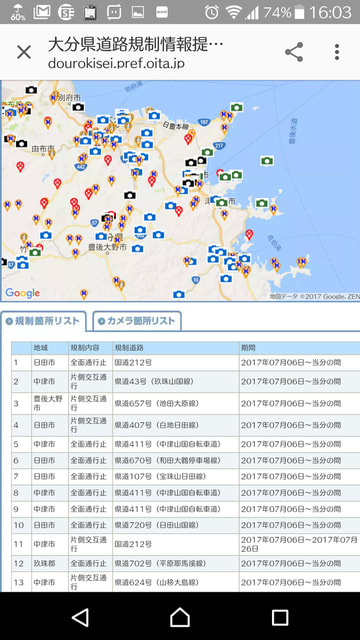The image size is (360, 640).
Task: Select row 1 国道212号 全面通行止
Action: pyautogui.click(x=186, y=362)
